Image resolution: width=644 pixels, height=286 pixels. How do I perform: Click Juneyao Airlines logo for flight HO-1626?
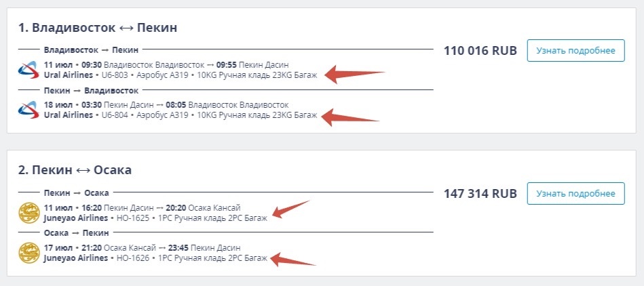[x=29, y=253]
